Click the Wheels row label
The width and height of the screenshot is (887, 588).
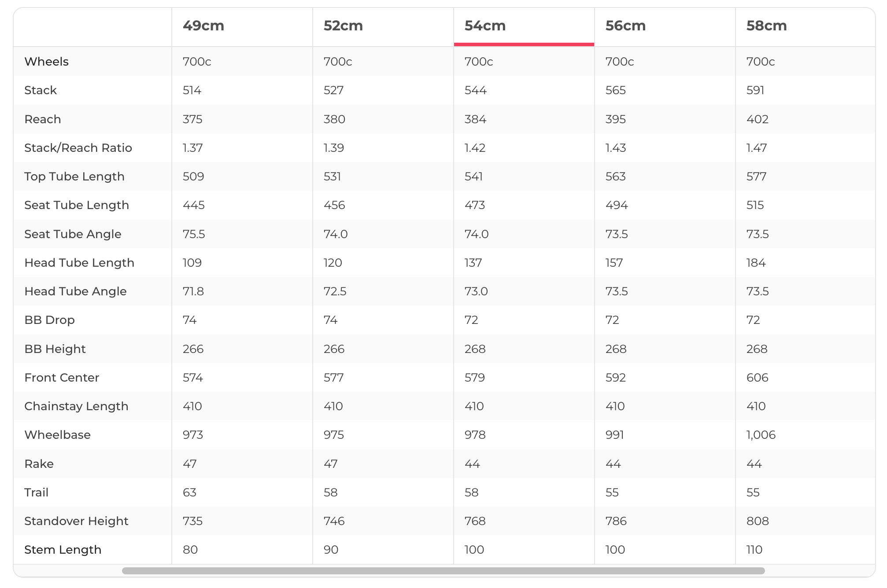pos(46,62)
